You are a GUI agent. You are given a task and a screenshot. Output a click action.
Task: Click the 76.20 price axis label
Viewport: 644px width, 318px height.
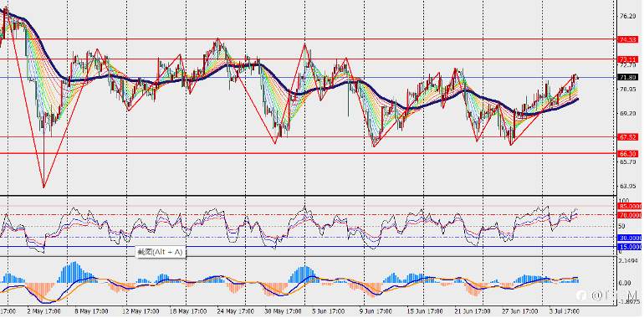pos(628,17)
